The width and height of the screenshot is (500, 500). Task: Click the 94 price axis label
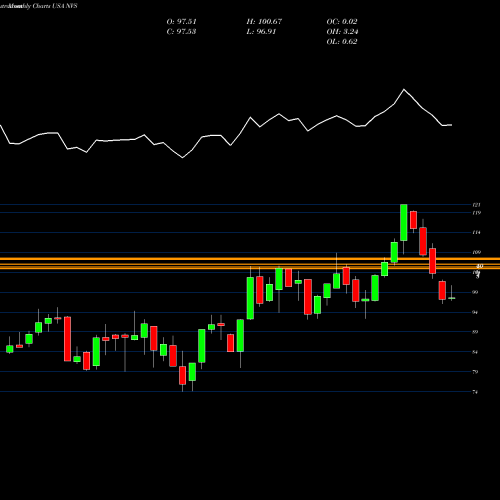tap(476, 312)
